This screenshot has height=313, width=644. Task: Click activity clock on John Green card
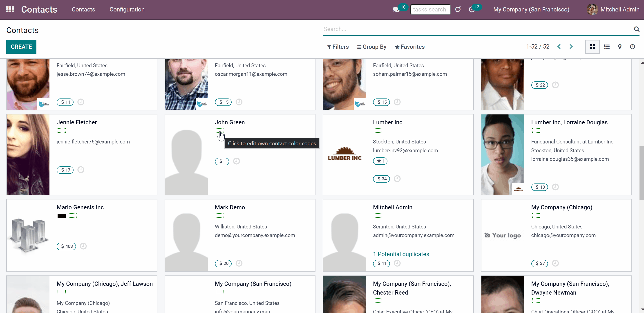[x=237, y=161]
